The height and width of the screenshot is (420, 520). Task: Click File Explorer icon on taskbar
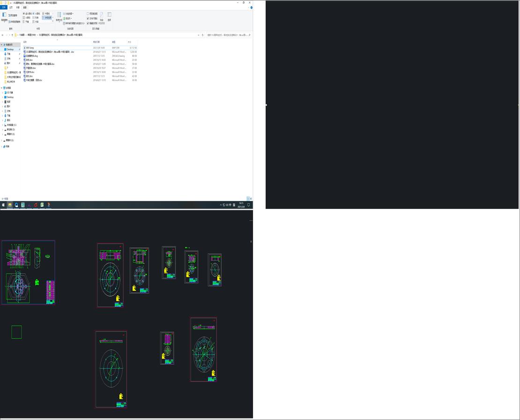(10, 205)
